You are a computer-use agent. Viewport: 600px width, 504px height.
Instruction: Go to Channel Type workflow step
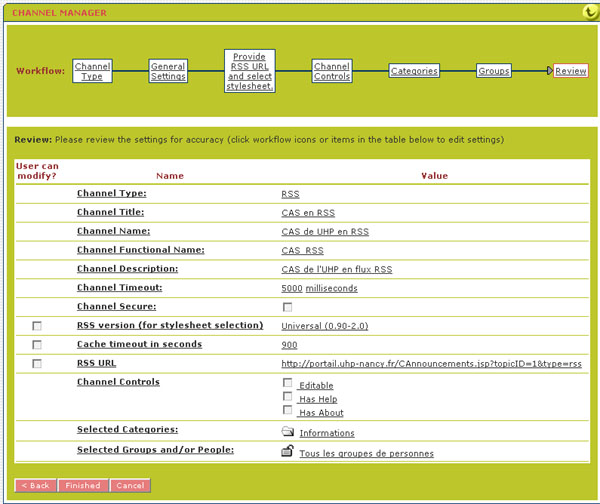point(92,71)
